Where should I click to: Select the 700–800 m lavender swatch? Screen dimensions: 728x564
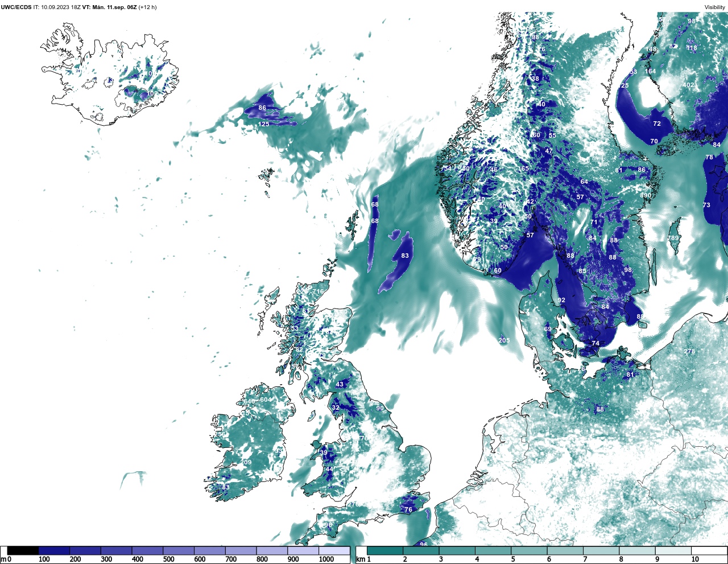(241, 551)
